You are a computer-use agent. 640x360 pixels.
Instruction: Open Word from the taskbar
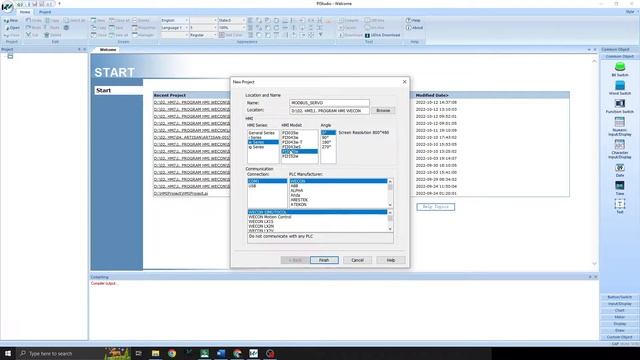[221, 353]
